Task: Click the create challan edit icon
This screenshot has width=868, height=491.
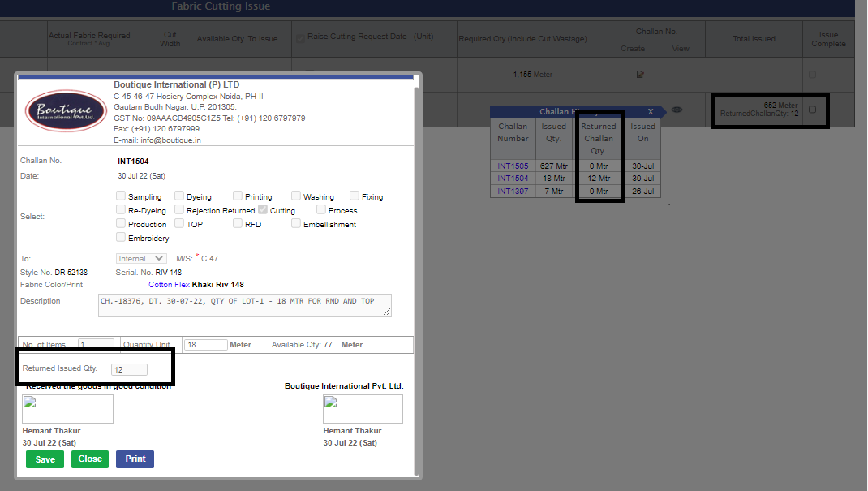Action: (x=640, y=74)
